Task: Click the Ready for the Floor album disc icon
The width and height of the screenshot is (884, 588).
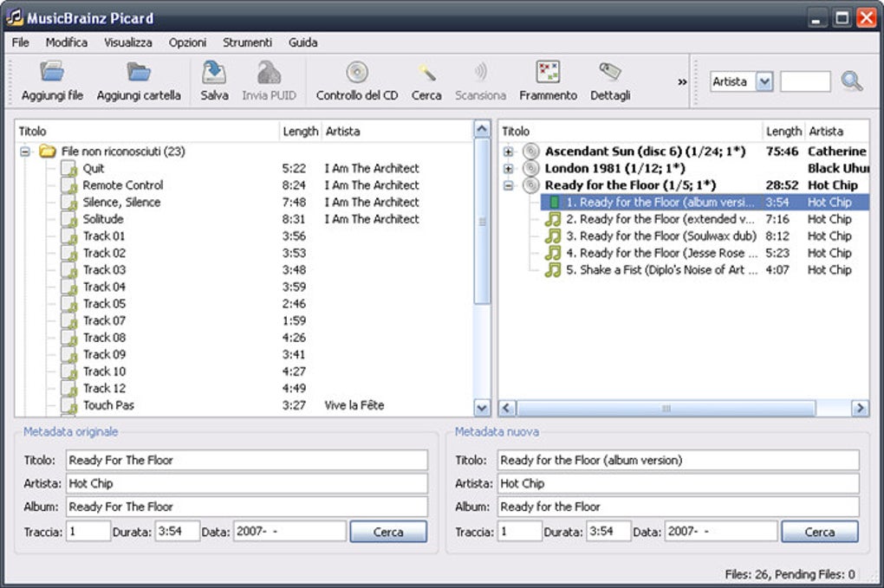Action: pos(530,184)
